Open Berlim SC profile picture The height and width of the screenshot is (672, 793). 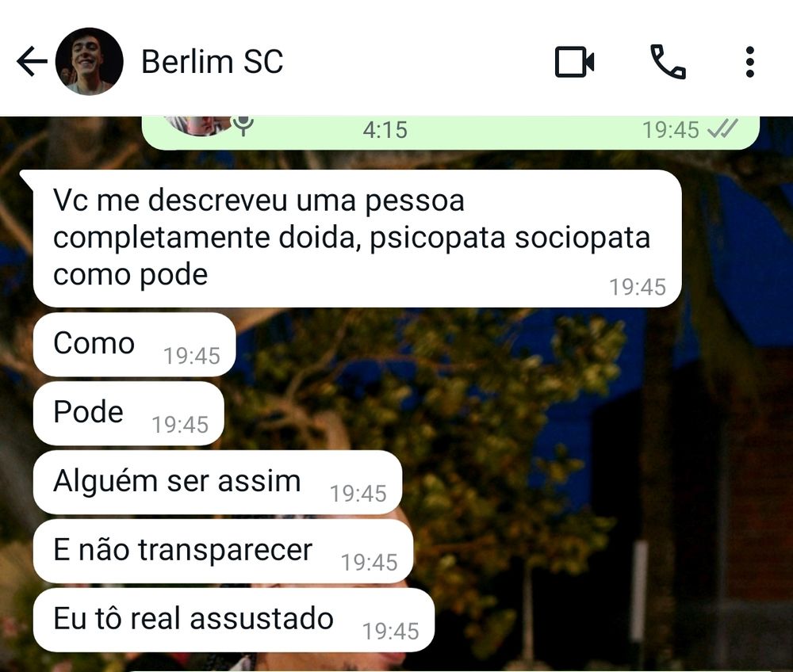point(89,62)
